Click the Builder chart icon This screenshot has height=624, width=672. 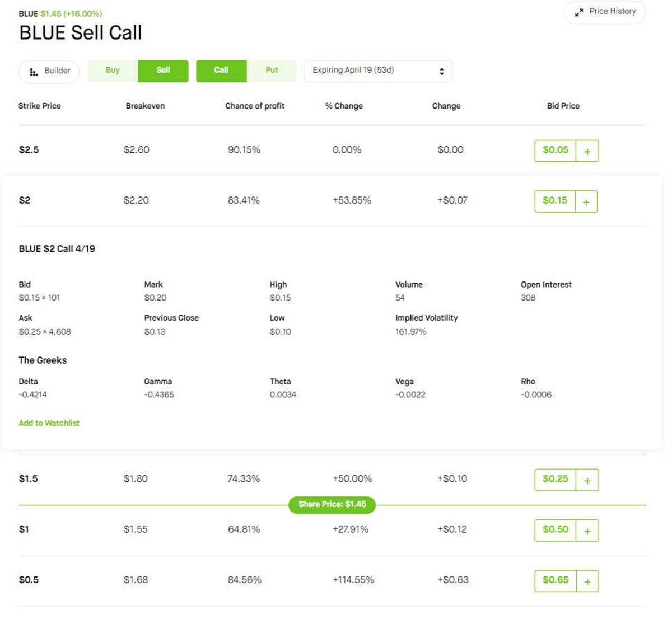click(x=34, y=72)
